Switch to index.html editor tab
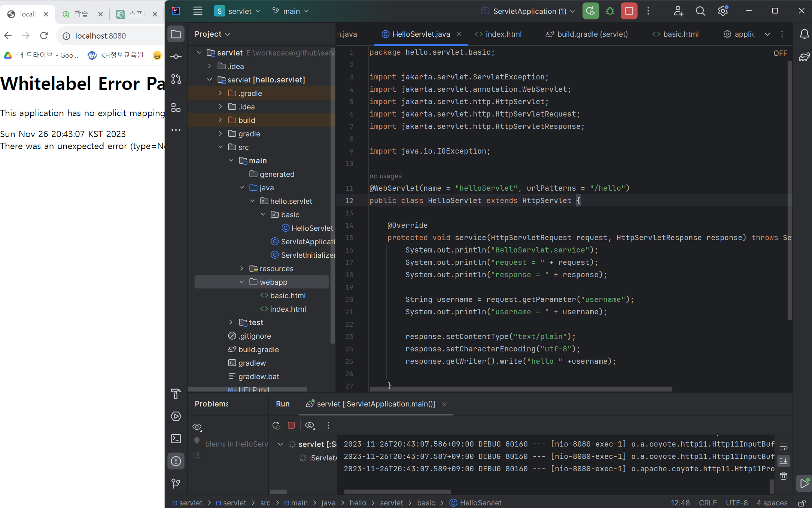The height and width of the screenshot is (508, 812). [498, 34]
